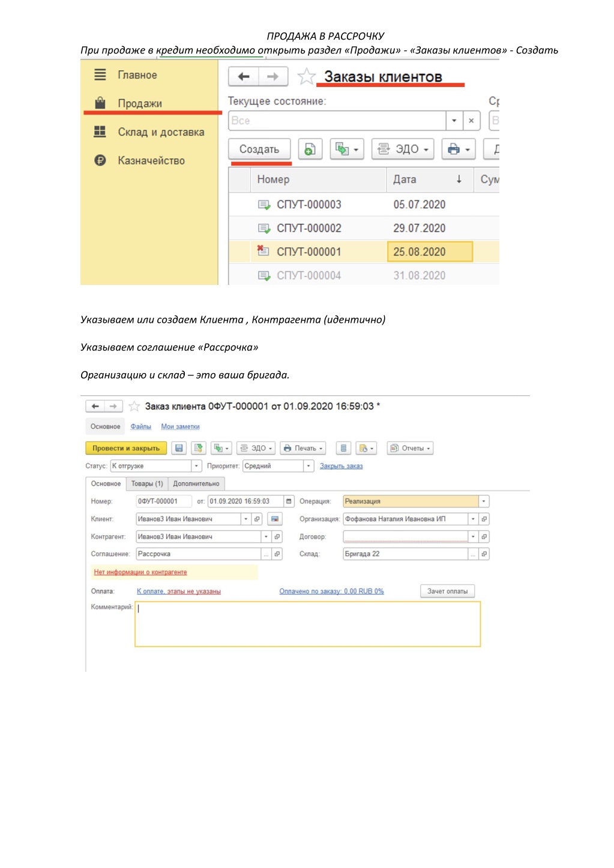Open the Отчеты dropdown in the order form
This screenshot has height=868, width=614.
pos(411,448)
